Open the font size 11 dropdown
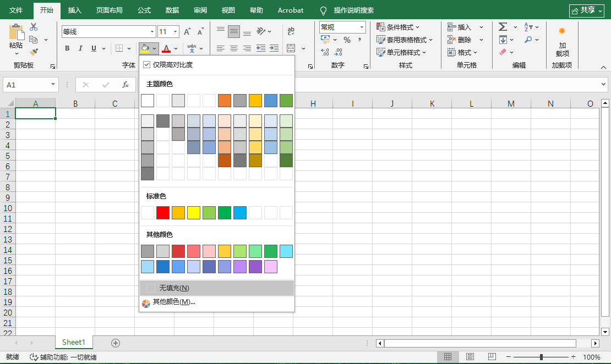Image resolution: width=611 pixels, height=364 pixels. [x=176, y=31]
